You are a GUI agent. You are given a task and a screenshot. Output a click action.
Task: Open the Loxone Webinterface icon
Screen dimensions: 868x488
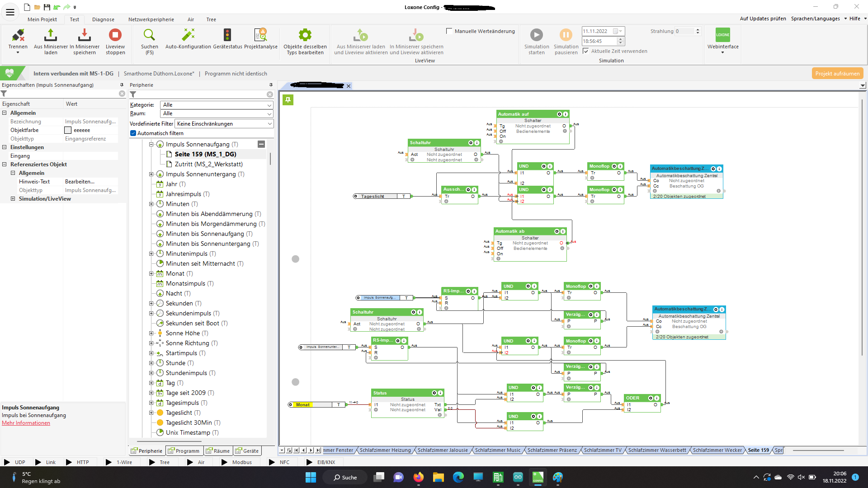pyautogui.click(x=722, y=35)
